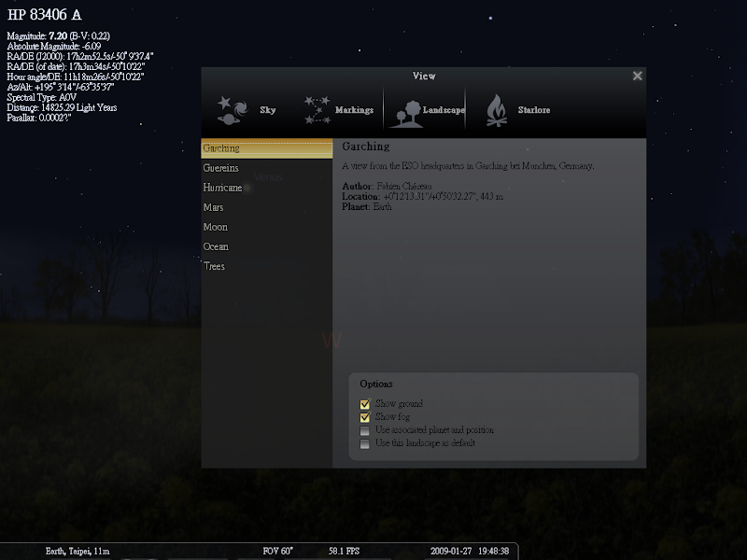This screenshot has height=560, width=747.
Task: Switch to the Starlore tab label
Action: click(x=534, y=110)
